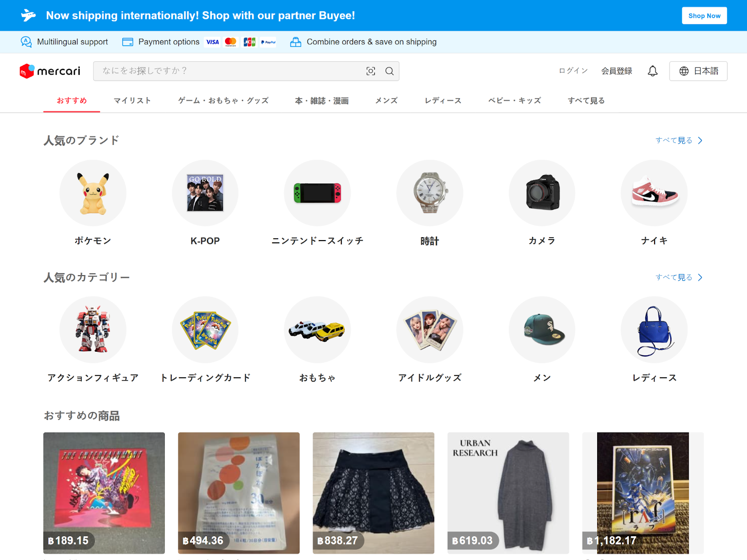
Task: Click the Shop Now button
Action: click(704, 15)
